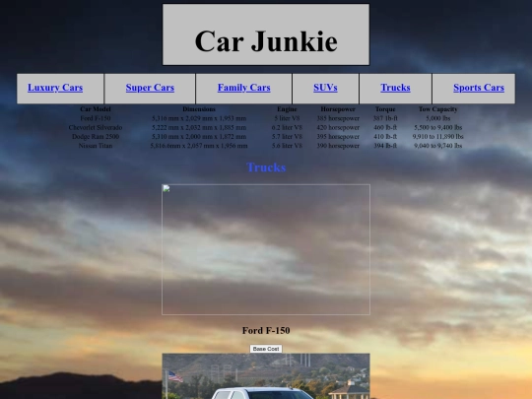Viewport: 532px width, 399px height.
Task: Go to the Super Cars page
Action: coord(150,88)
